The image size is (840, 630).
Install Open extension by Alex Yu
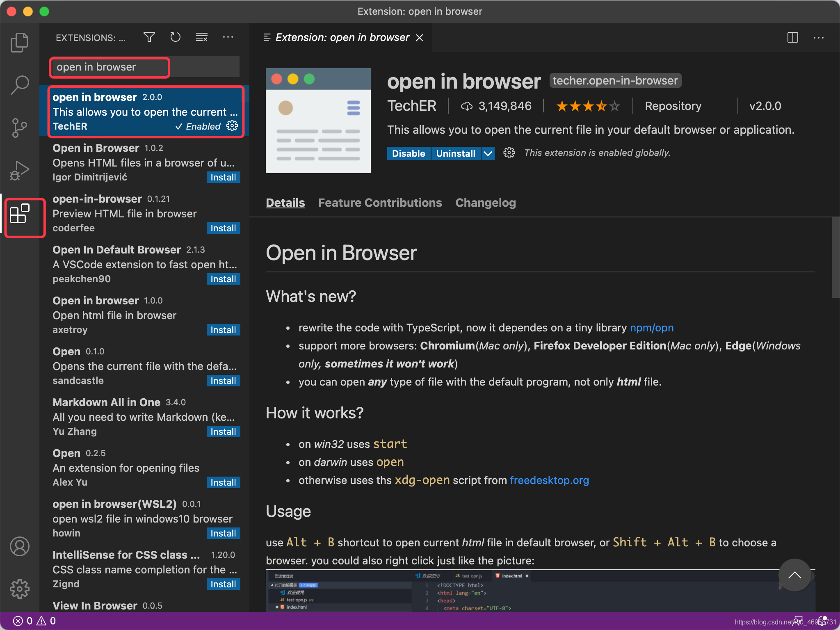click(223, 482)
